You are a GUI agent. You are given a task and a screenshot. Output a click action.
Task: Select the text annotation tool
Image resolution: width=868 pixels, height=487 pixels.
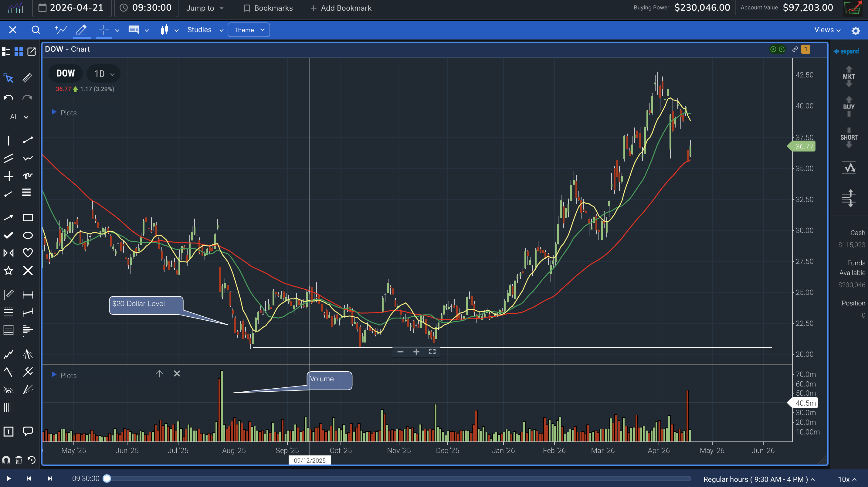point(8,431)
